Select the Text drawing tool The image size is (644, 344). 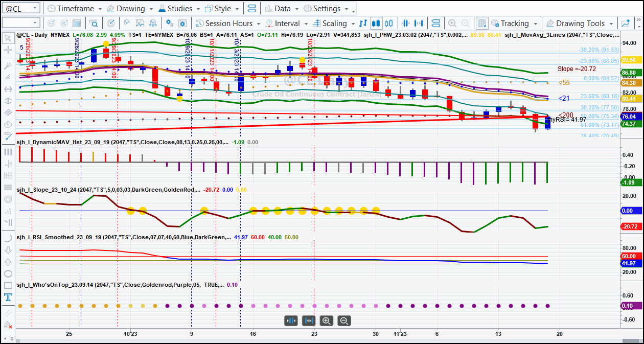coord(8,297)
